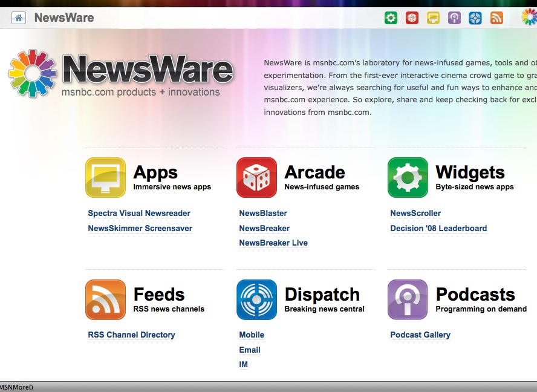Screen dimensions: 537x392
Task: Click the 'Byte-sized news apps' subtitle
Action: coord(475,187)
